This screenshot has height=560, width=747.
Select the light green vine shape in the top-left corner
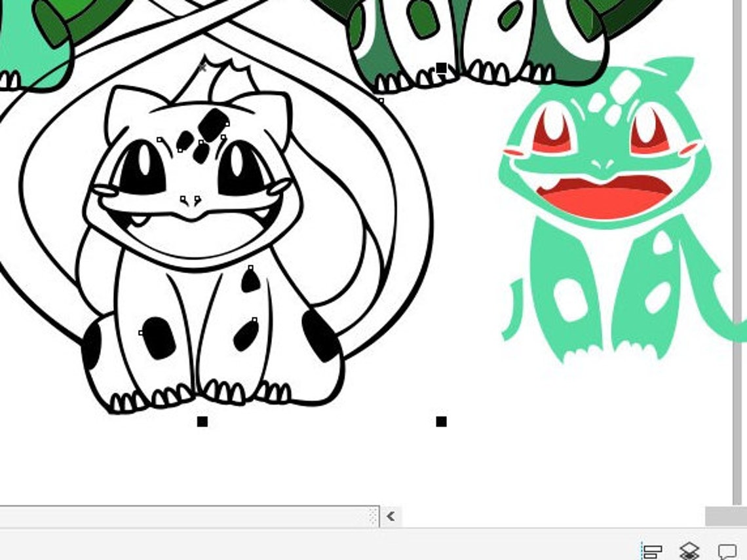(x=26, y=39)
